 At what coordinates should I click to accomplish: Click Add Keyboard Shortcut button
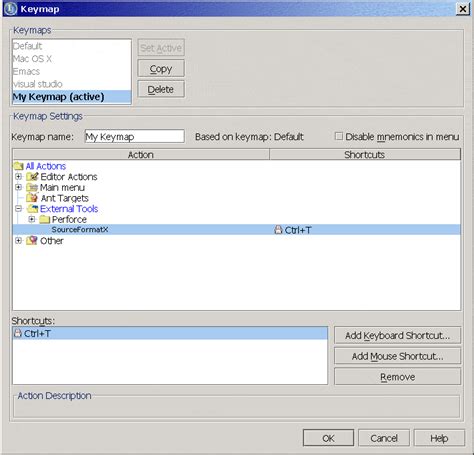[x=398, y=335]
